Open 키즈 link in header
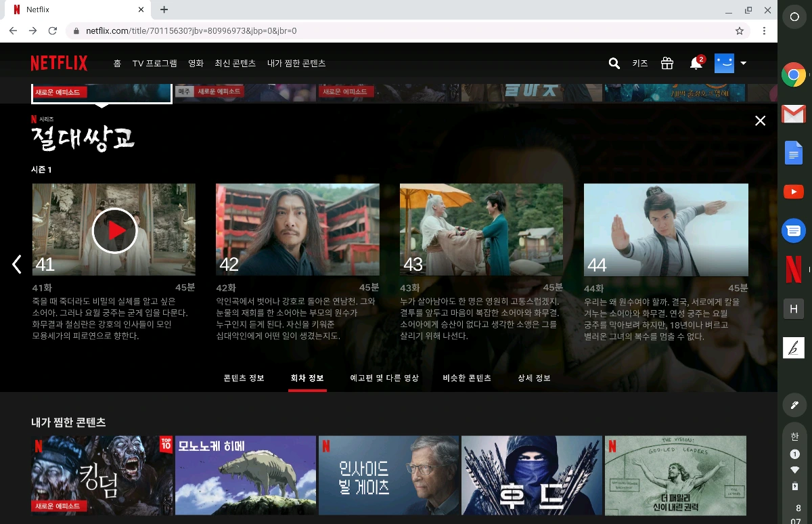This screenshot has width=812, height=524. pyautogui.click(x=640, y=63)
